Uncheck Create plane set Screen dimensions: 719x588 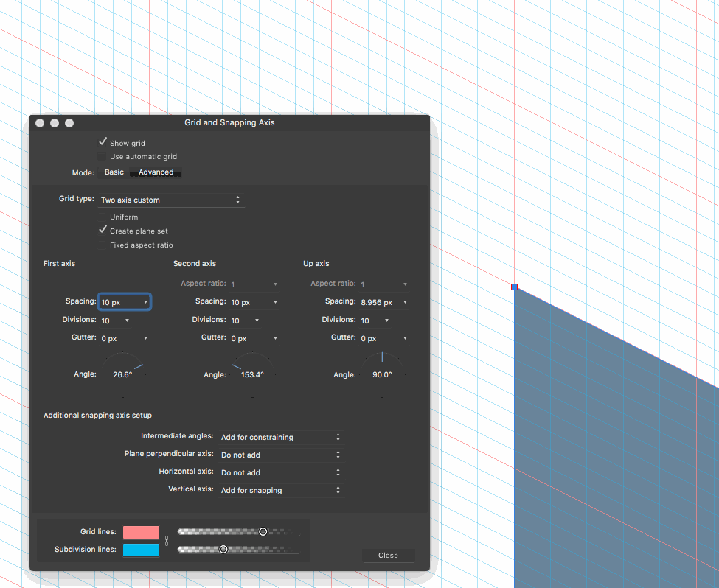[103, 230]
